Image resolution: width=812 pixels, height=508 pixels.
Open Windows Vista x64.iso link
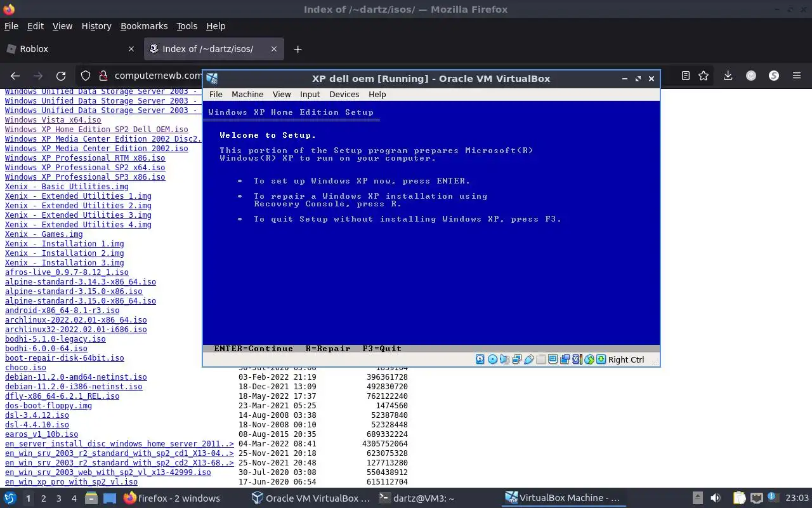pos(53,120)
